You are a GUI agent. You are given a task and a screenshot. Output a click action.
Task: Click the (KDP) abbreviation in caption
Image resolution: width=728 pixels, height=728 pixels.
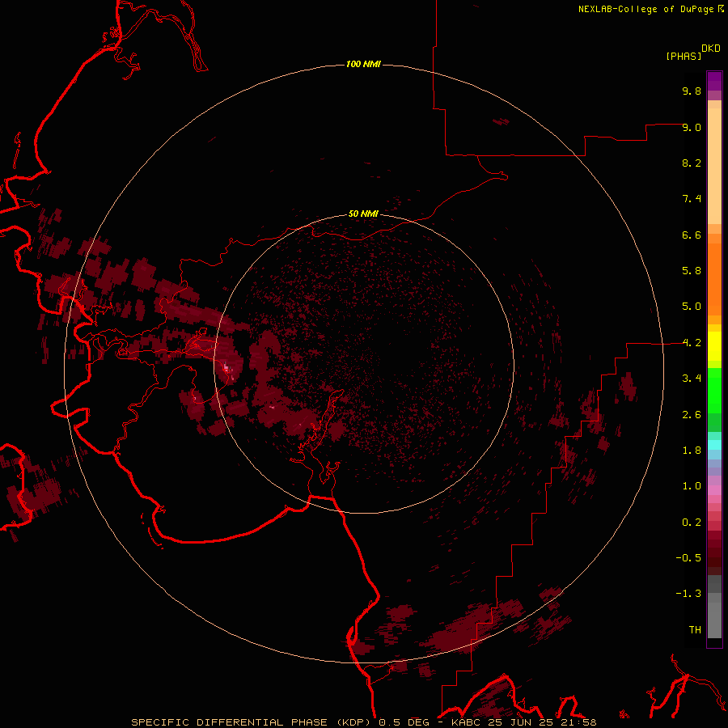(x=355, y=722)
